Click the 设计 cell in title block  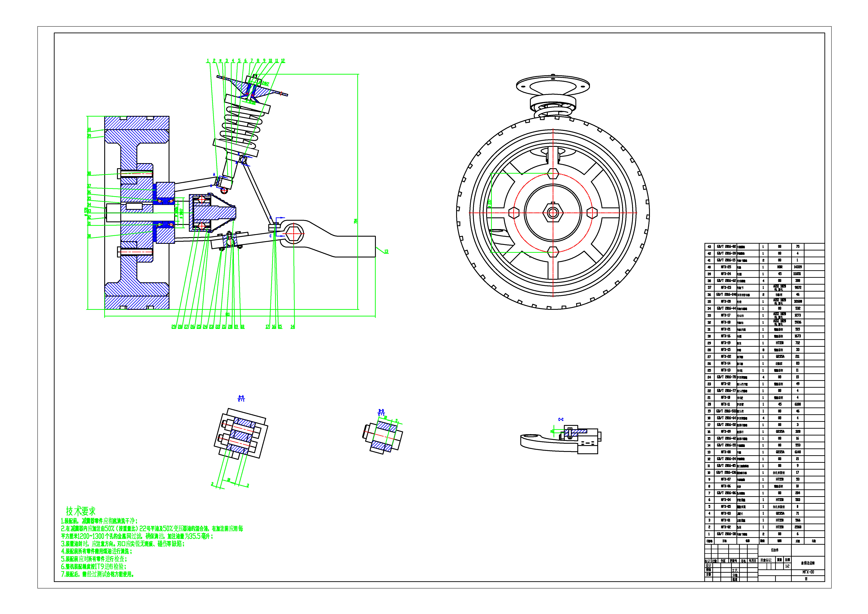click(708, 566)
